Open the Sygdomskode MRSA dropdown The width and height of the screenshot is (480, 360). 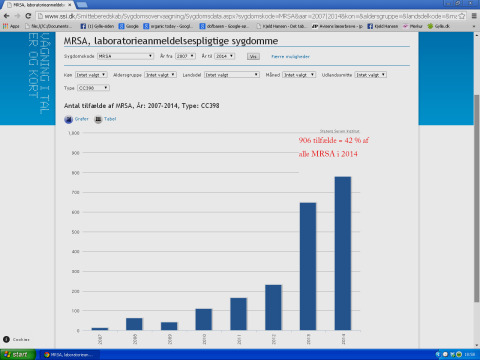point(125,56)
